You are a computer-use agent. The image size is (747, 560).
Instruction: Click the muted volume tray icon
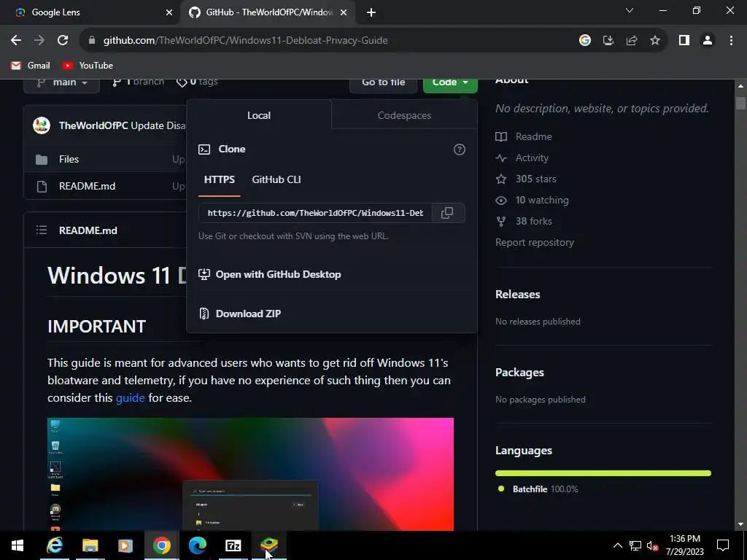click(x=652, y=545)
